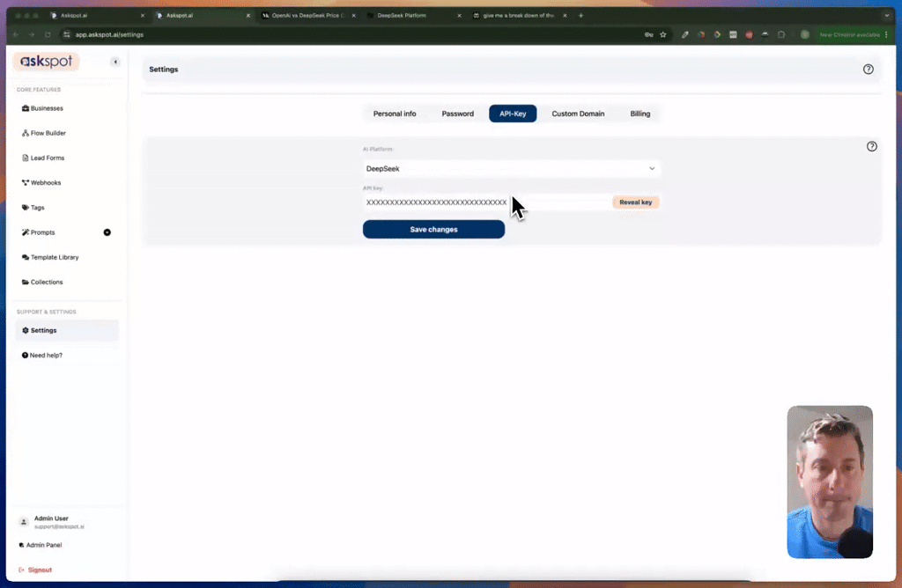Go to Lead Forms
The image size is (902, 588).
pos(43,158)
